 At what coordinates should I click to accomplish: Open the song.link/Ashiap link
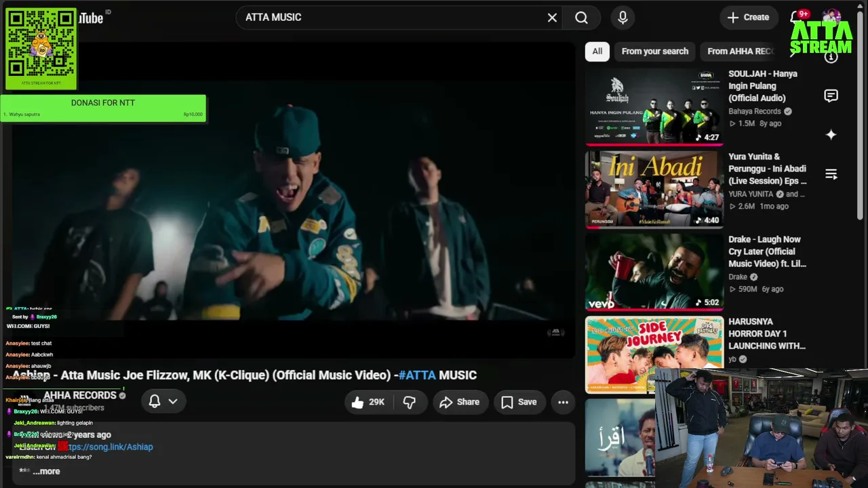pos(110,447)
